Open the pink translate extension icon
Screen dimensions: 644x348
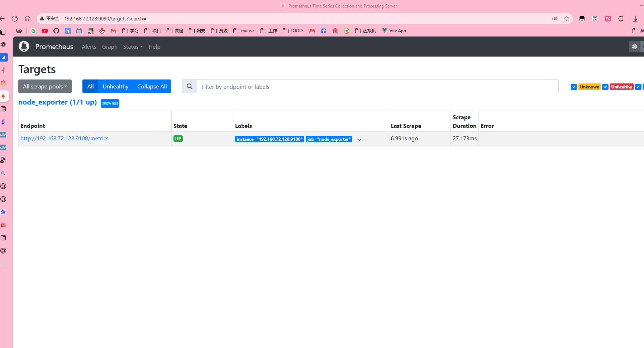(608, 19)
